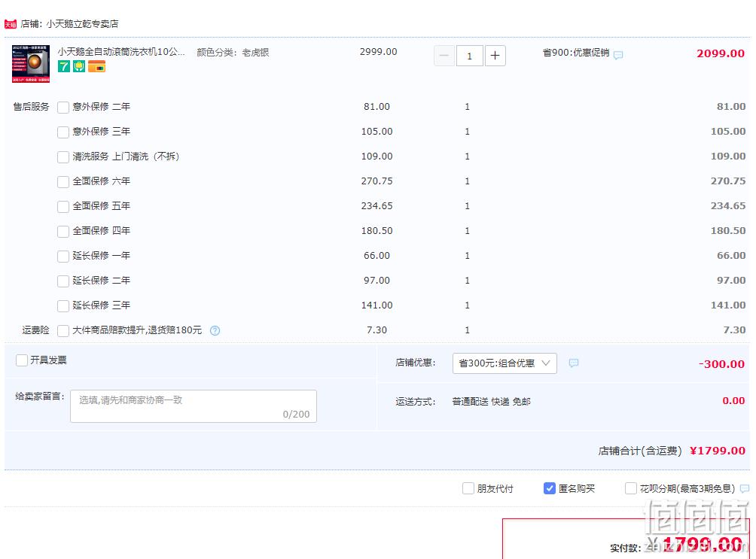Click the 颜色分类: 老虎银 text

pyautogui.click(x=233, y=53)
